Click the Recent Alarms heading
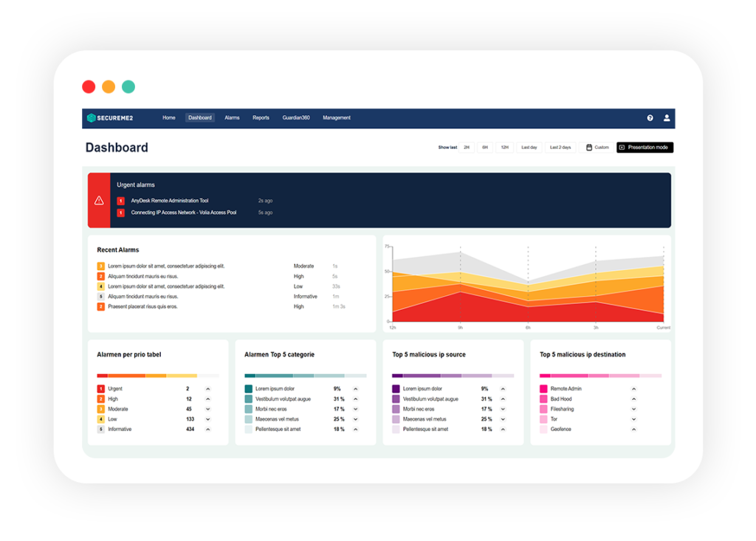 coord(118,249)
